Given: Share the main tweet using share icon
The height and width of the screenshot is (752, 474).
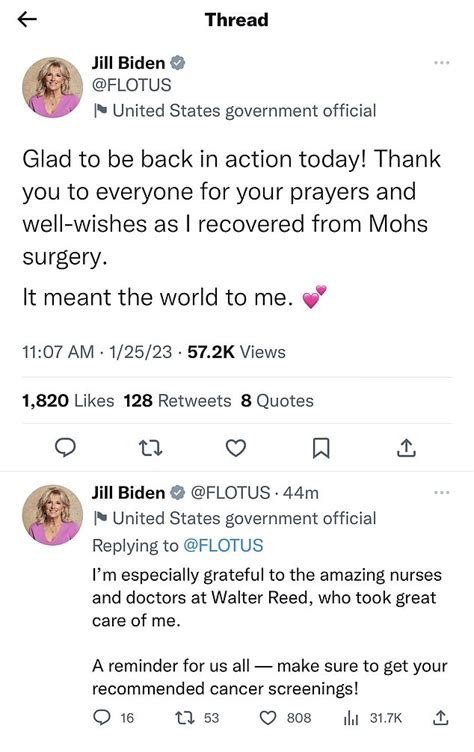Looking at the screenshot, I should point(406,448).
